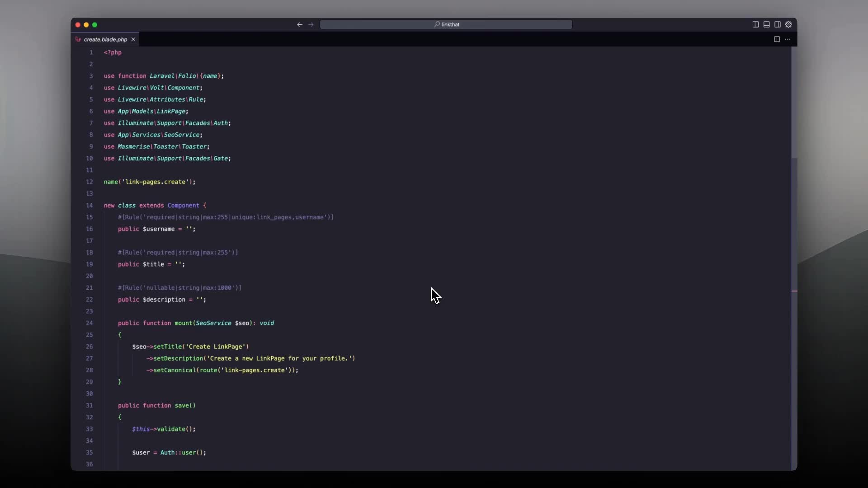
Task: Click the '$username' property declaration
Action: [157, 229]
